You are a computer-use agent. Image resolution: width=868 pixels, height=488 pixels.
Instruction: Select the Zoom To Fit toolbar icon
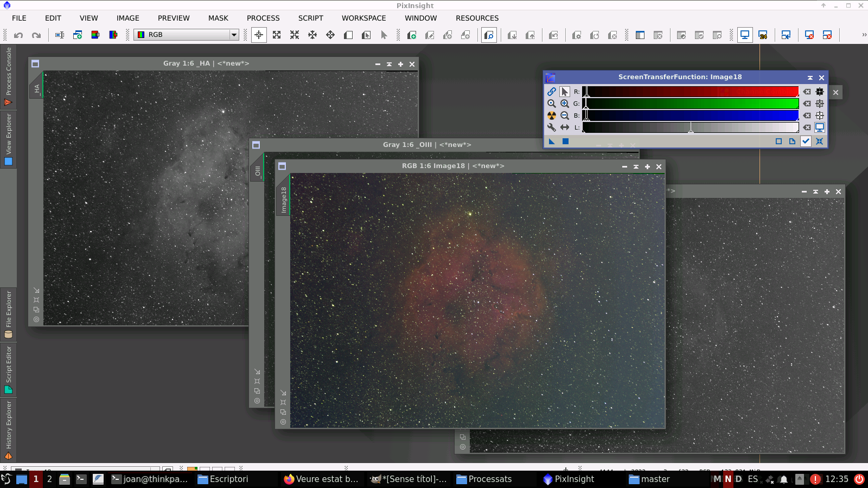coord(277,35)
